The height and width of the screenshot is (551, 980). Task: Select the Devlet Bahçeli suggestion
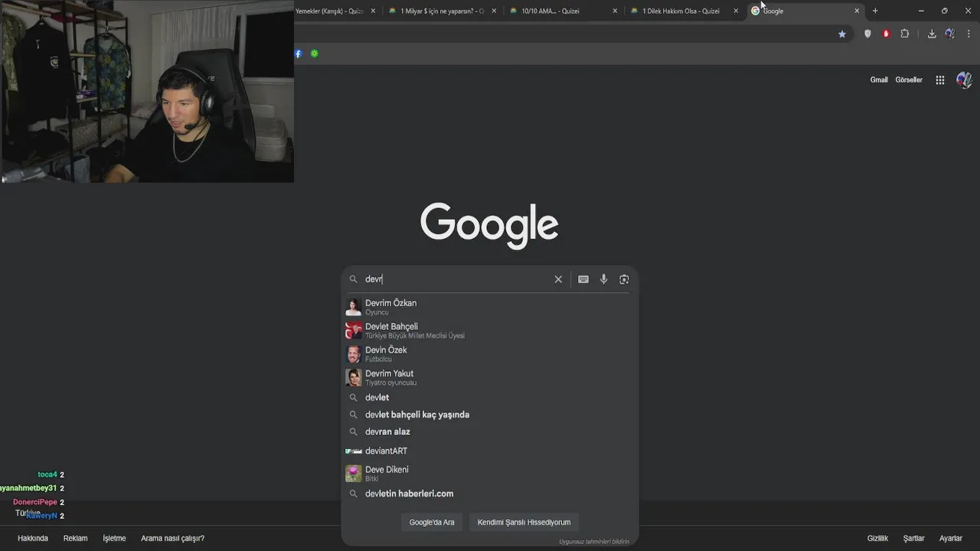pos(490,331)
